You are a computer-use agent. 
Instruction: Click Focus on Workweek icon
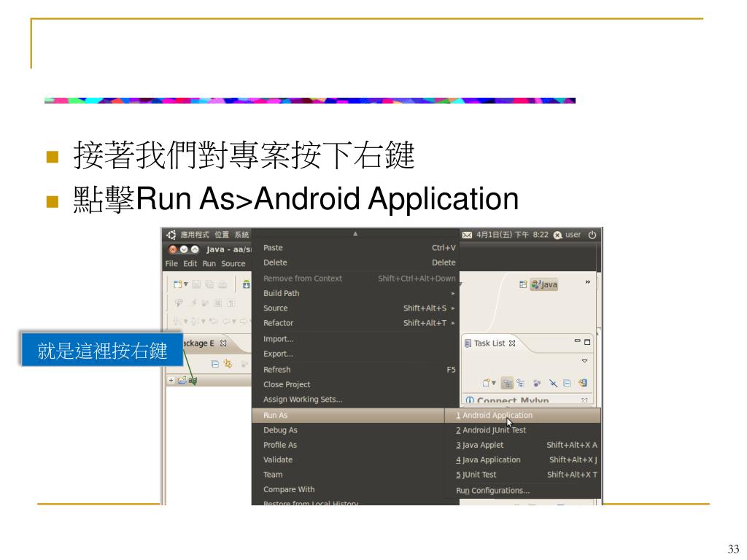(x=537, y=383)
